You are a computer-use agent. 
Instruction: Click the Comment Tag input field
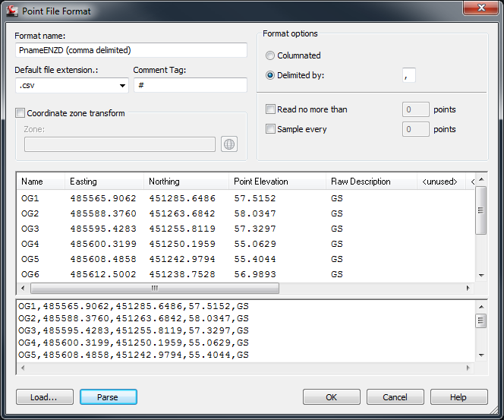(191, 86)
